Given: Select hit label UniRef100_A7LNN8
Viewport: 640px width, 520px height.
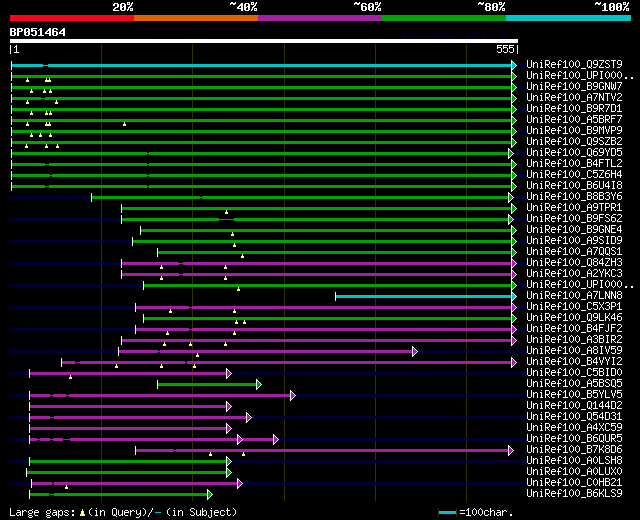Looking at the screenshot, I should 574,296.
